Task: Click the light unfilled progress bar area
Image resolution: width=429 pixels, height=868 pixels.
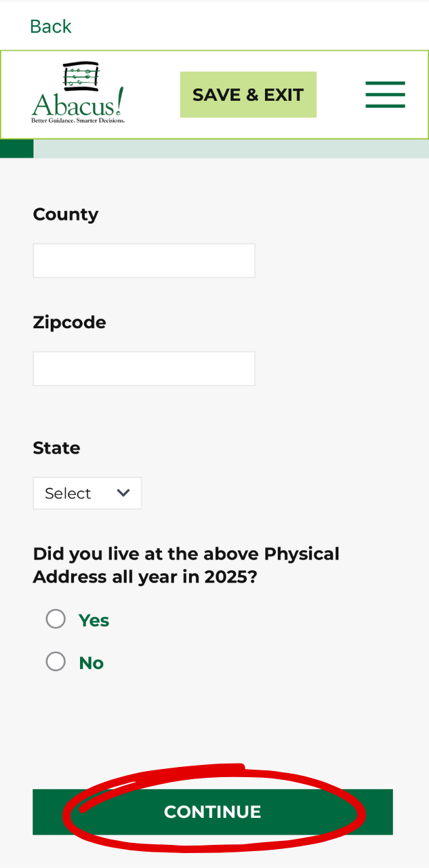Action: pyautogui.click(x=230, y=149)
